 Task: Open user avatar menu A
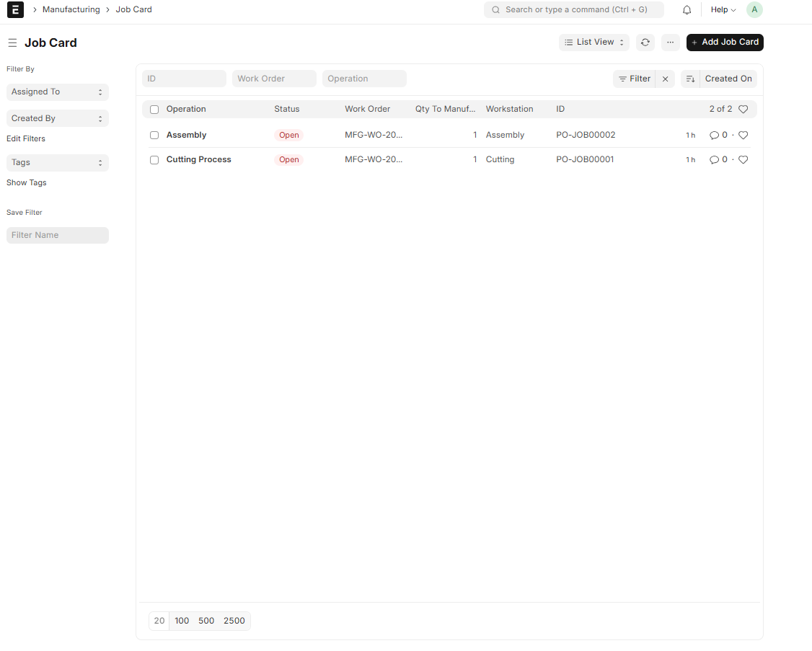[x=754, y=9]
